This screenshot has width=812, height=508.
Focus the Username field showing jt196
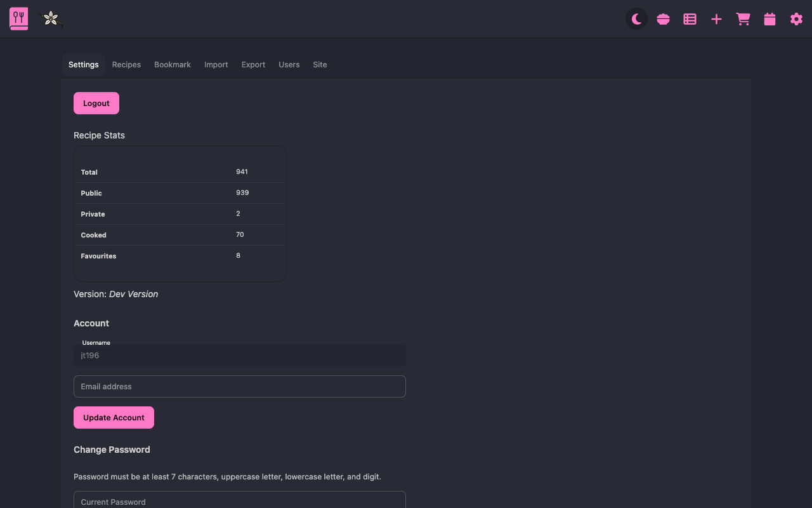[x=240, y=356]
